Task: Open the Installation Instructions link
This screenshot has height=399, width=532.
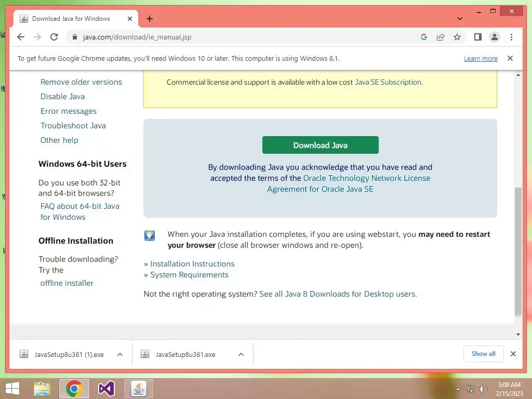Action: point(192,263)
